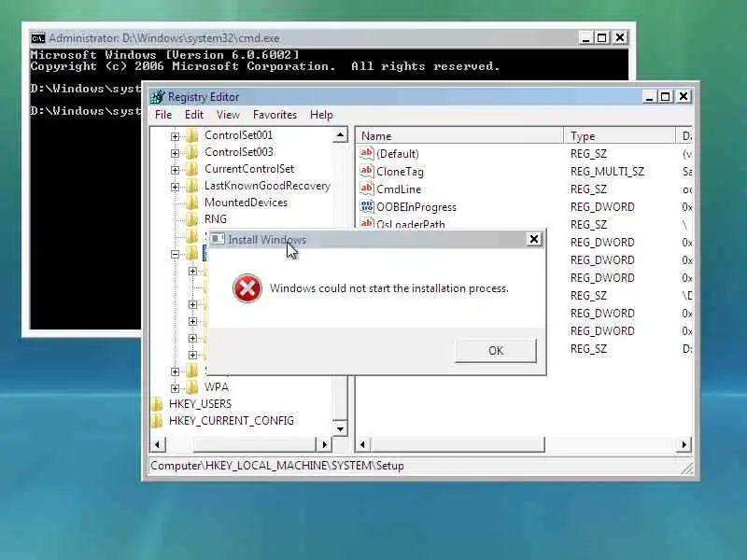Click the OsLoaderPath value icon
The height and width of the screenshot is (560, 747).
[366, 223]
